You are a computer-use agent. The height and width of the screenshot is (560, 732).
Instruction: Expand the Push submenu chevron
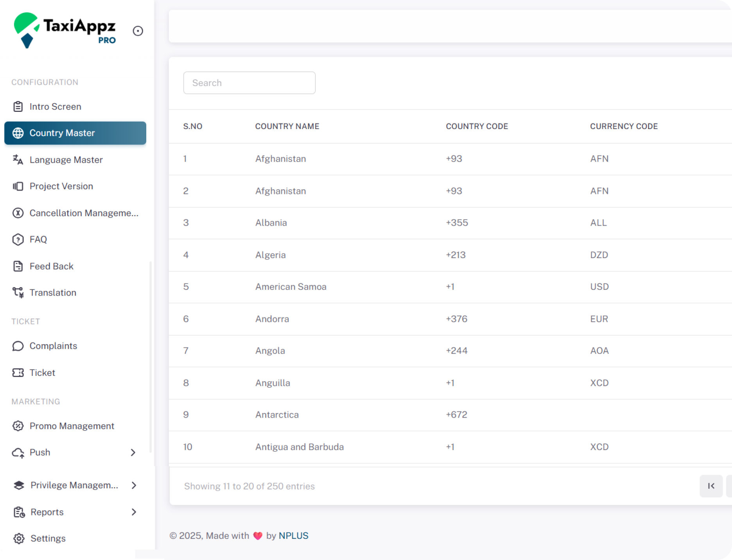(x=133, y=452)
